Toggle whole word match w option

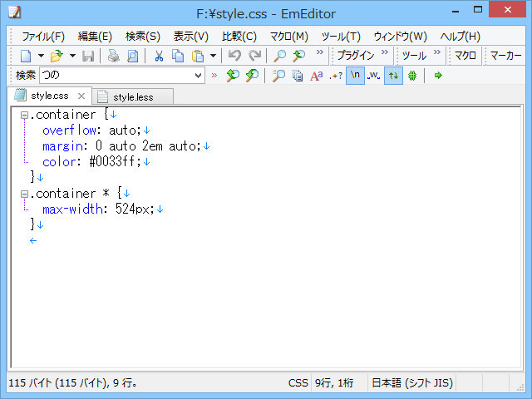pyautogui.click(x=374, y=76)
